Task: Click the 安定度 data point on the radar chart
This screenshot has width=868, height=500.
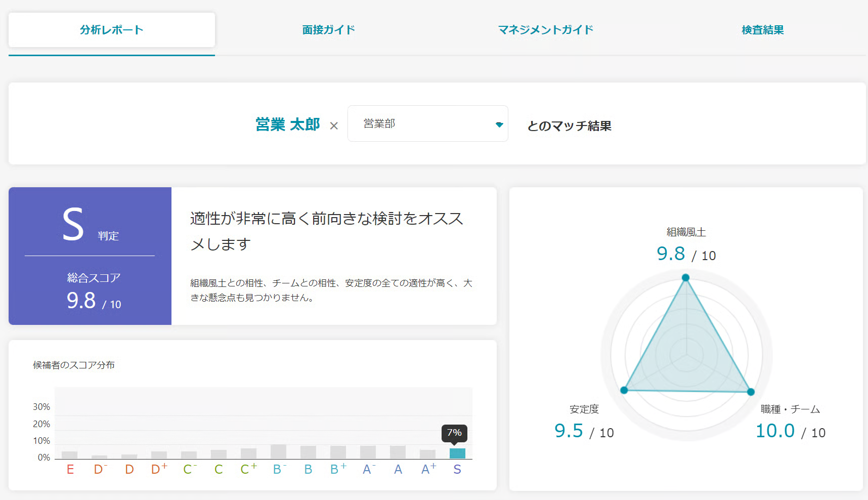Action: [624, 390]
